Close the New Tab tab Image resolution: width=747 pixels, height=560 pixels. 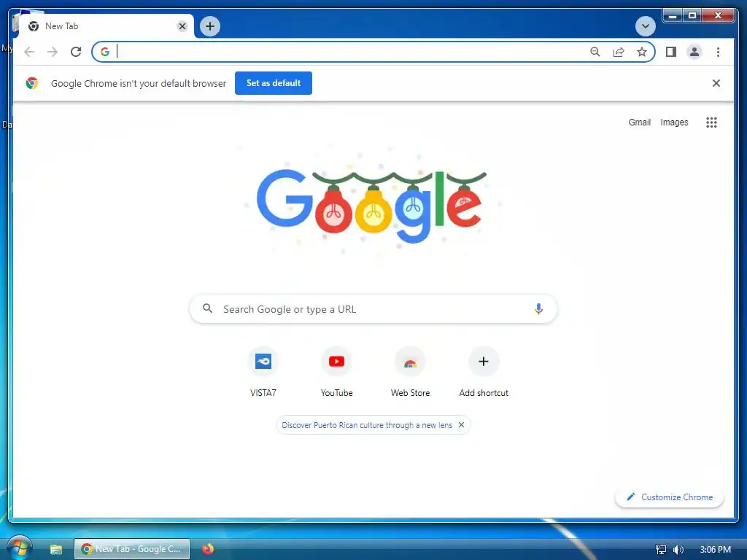pos(182,26)
